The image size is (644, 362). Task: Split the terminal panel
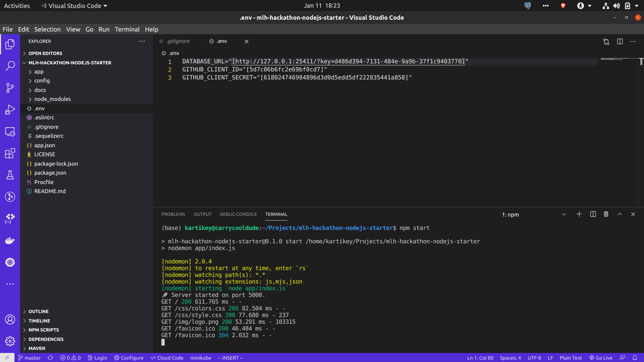[x=593, y=214]
